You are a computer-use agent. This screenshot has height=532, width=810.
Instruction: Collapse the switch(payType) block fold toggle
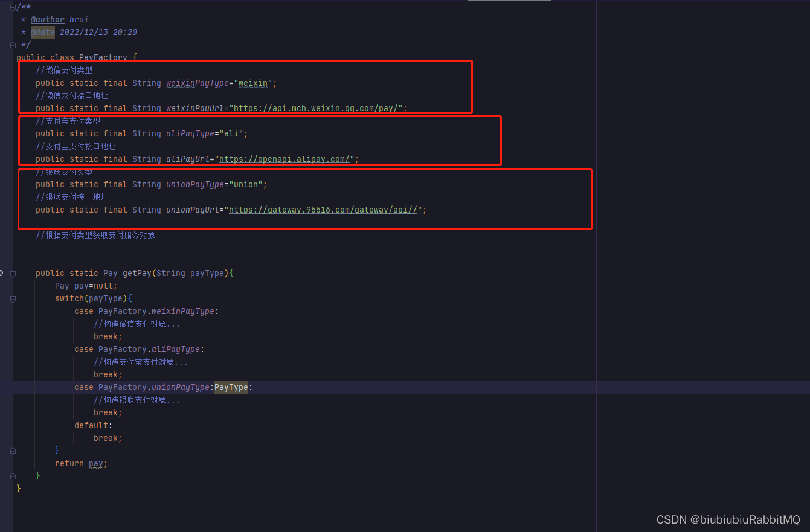[x=13, y=299]
